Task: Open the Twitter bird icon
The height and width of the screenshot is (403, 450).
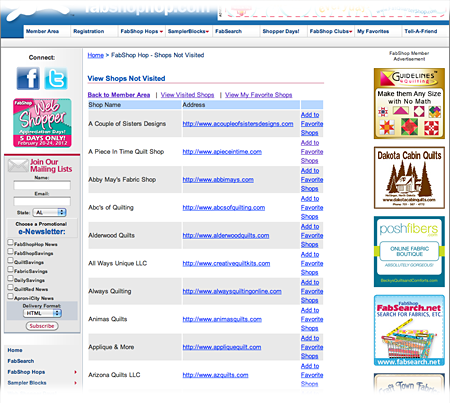Action: point(56,78)
